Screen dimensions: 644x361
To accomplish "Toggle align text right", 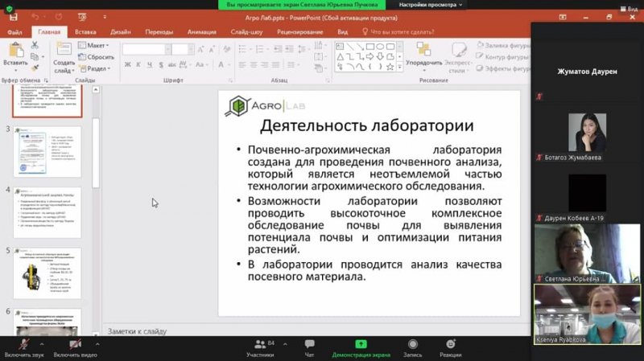I will point(265,65).
